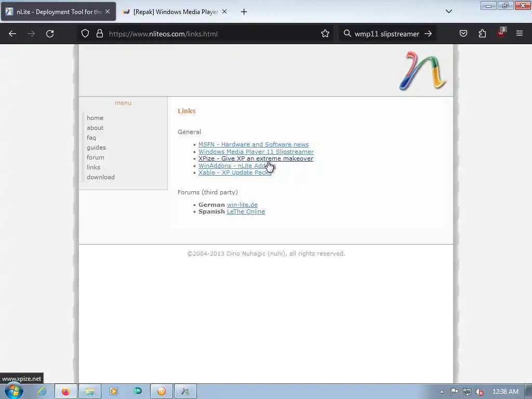Open the forum menu item
Screen dimensions: 532x399
tap(96, 157)
